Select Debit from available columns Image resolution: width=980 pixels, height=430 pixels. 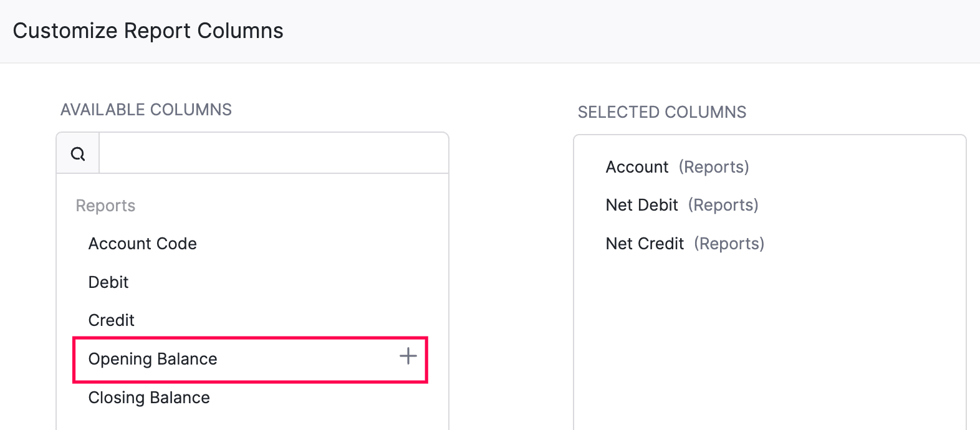point(108,282)
